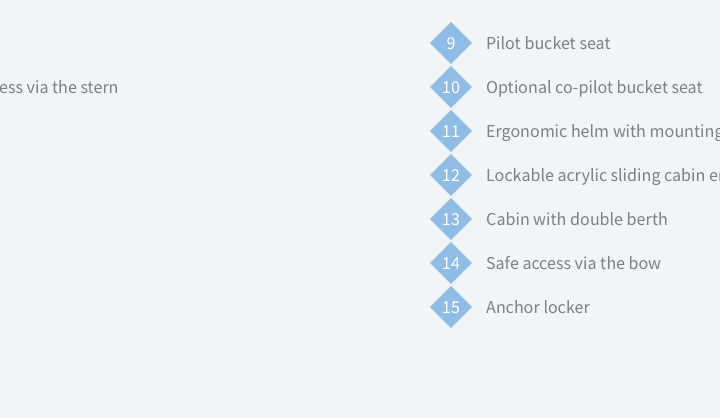Click the number 9 diamond marker
720x418 pixels.
coord(451,43)
